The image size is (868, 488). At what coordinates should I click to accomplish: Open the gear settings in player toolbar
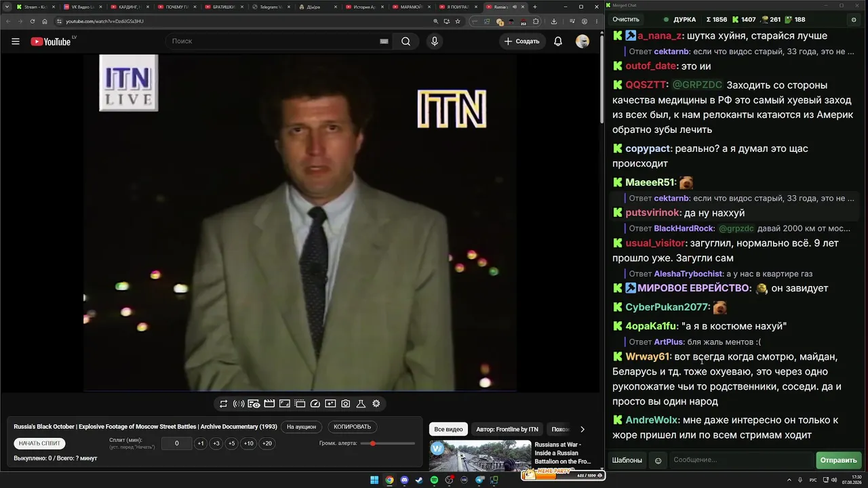[376, 404]
